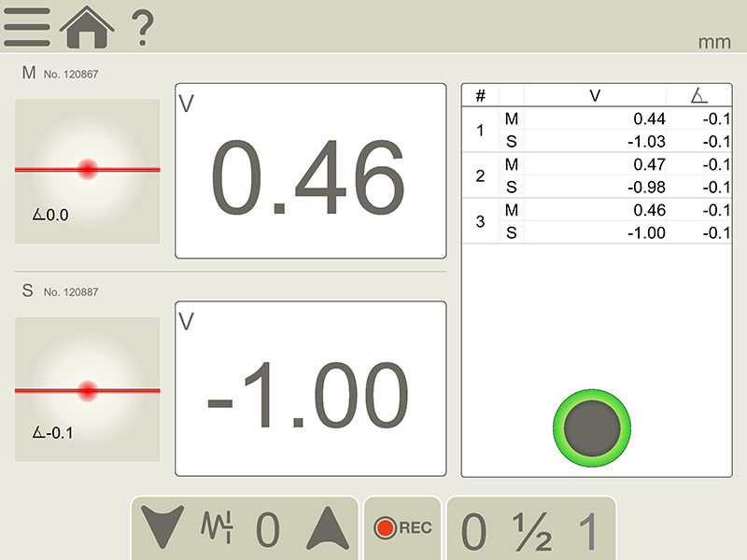Click the S vertical value -1.00 box
The width and height of the screenshot is (747, 560).
pyautogui.click(x=310, y=388)
